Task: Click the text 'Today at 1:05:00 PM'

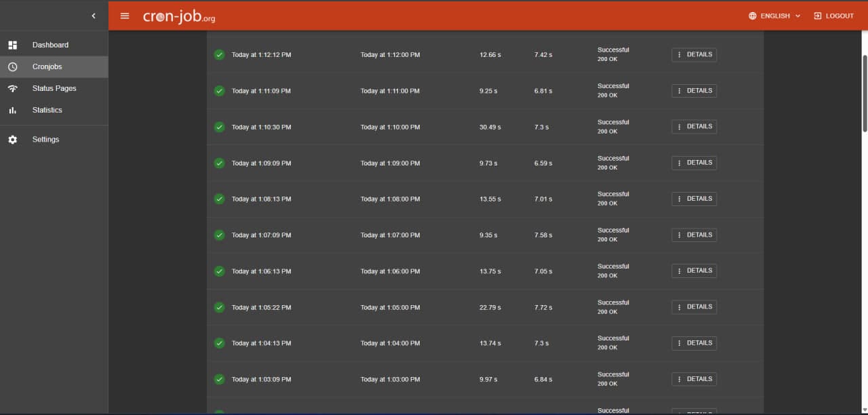Action: (390, 307)
